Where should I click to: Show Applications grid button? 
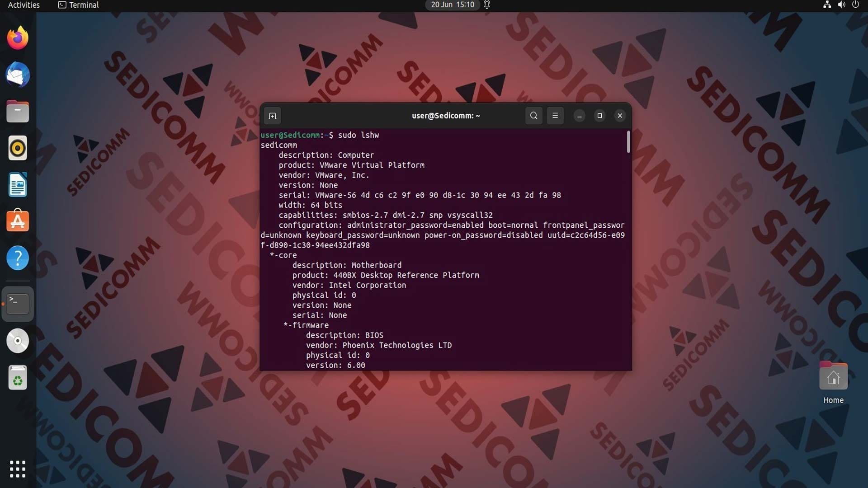(18, 469)
